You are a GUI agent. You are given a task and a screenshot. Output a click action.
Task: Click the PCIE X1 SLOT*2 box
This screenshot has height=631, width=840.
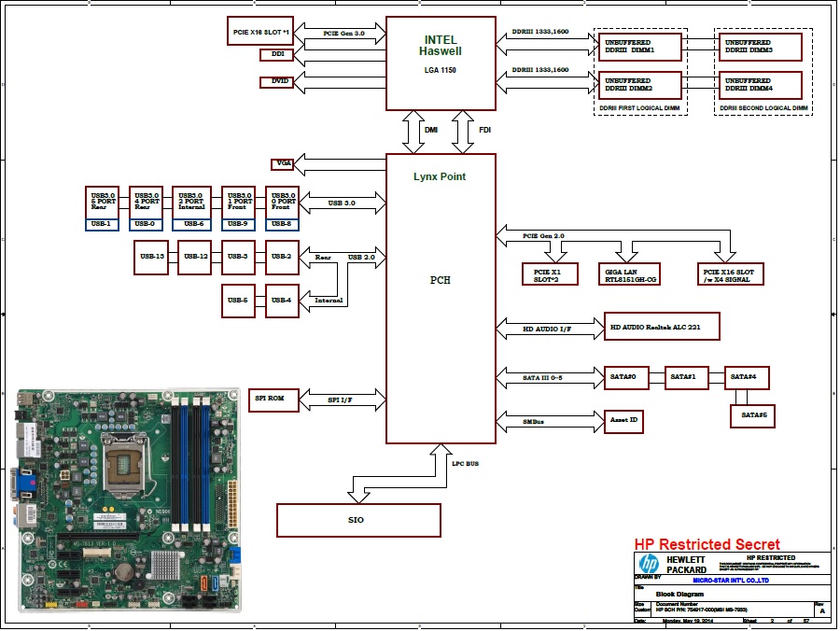coord(550,273)
